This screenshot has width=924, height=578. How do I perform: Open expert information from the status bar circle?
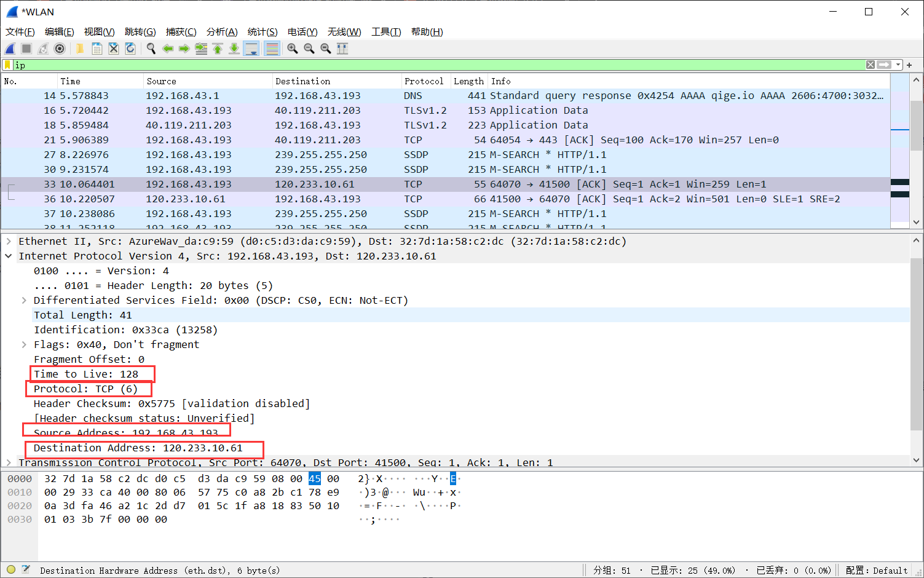[x=11, y=569]
